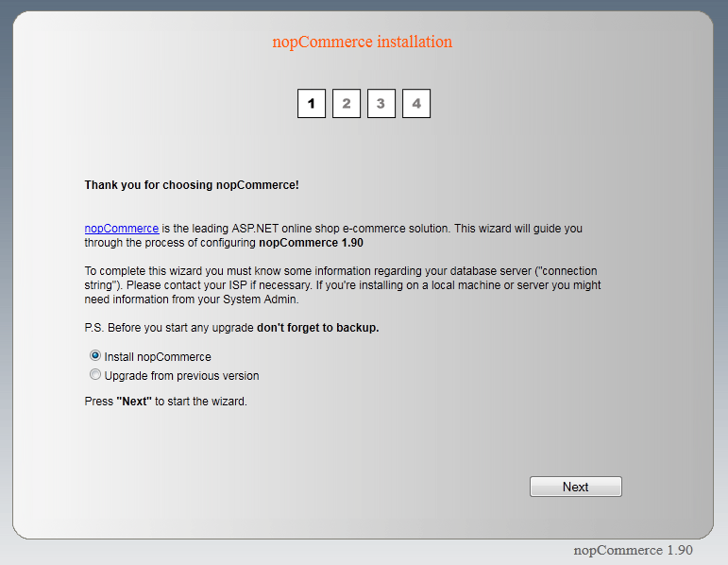728x565 pixels.
Task: Click 'Thank you for choosing nopCommerce!' text
Action: [192, 185]
